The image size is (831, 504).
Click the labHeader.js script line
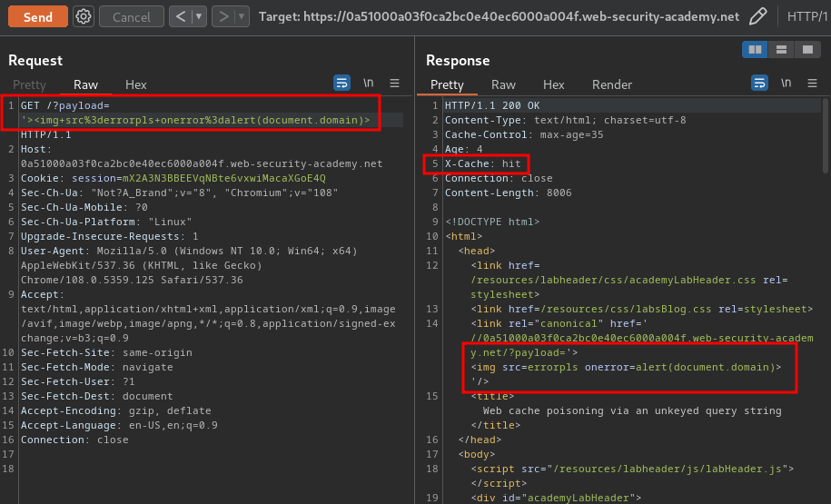[x=632, y=469]
